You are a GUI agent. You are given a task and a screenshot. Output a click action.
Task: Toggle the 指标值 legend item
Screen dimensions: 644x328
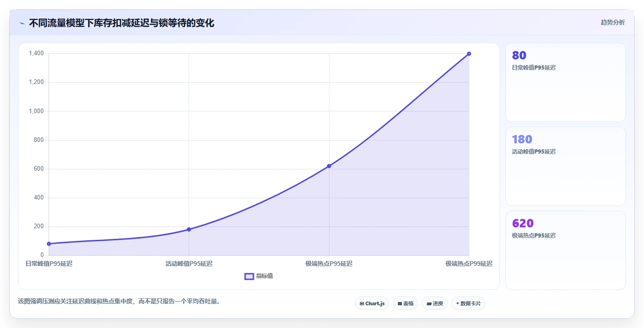pyautogui.click(x=259, y=276)
